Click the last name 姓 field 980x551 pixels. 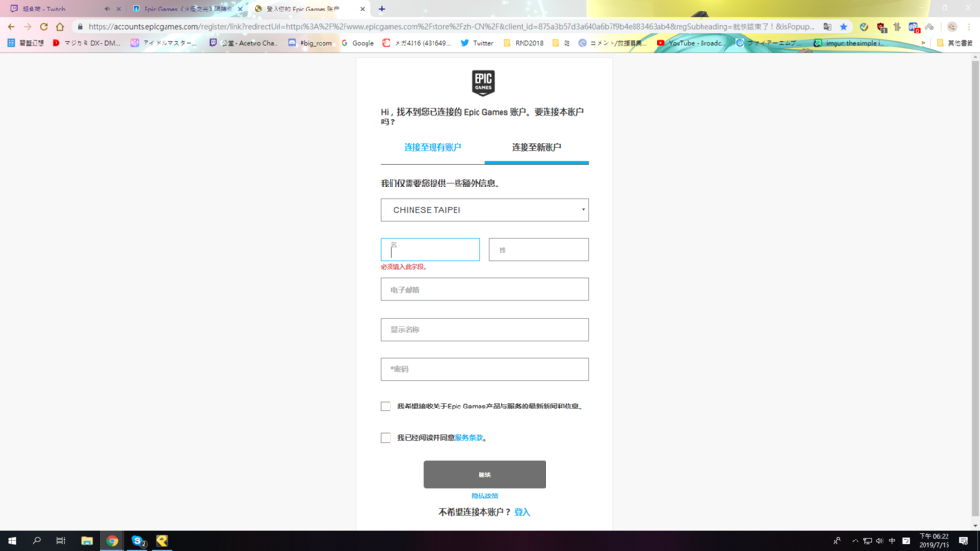tap(538, 250)
